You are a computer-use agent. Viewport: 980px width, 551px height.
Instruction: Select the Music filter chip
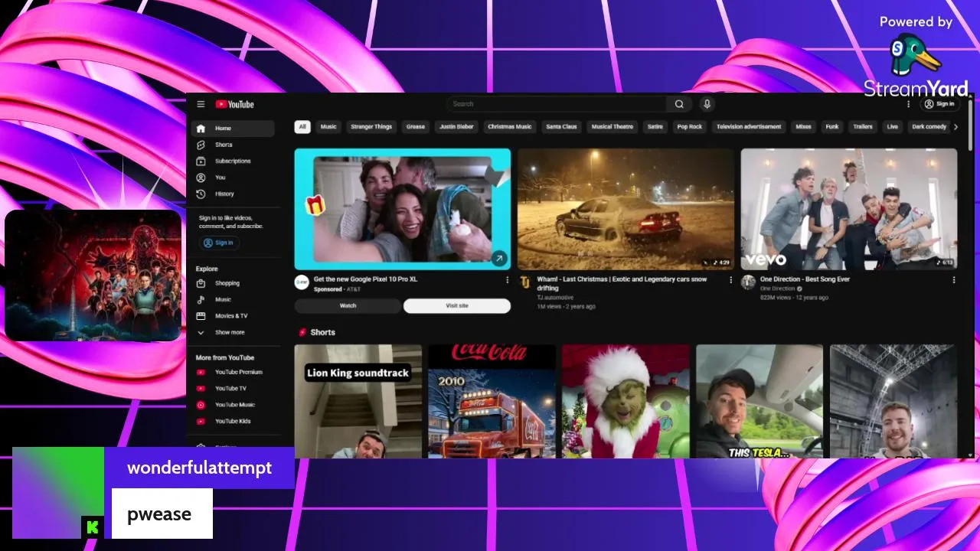(x=328, y=127)
